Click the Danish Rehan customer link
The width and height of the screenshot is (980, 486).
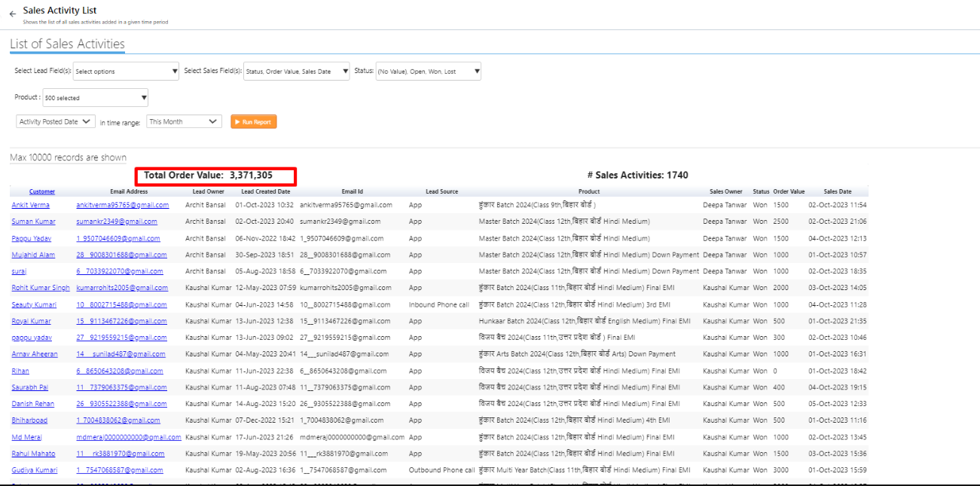[33, 404]
